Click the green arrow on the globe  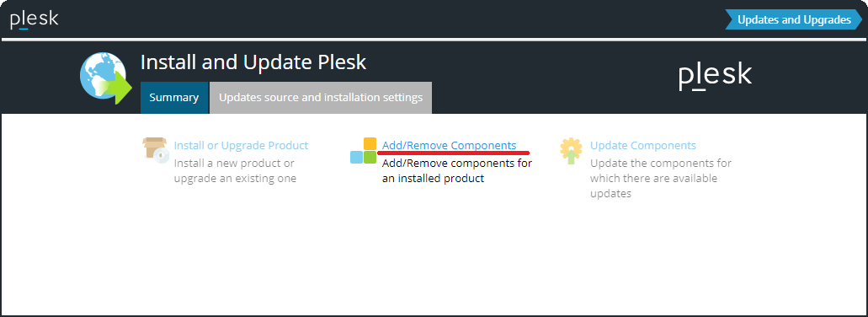(x=119, y=87)
